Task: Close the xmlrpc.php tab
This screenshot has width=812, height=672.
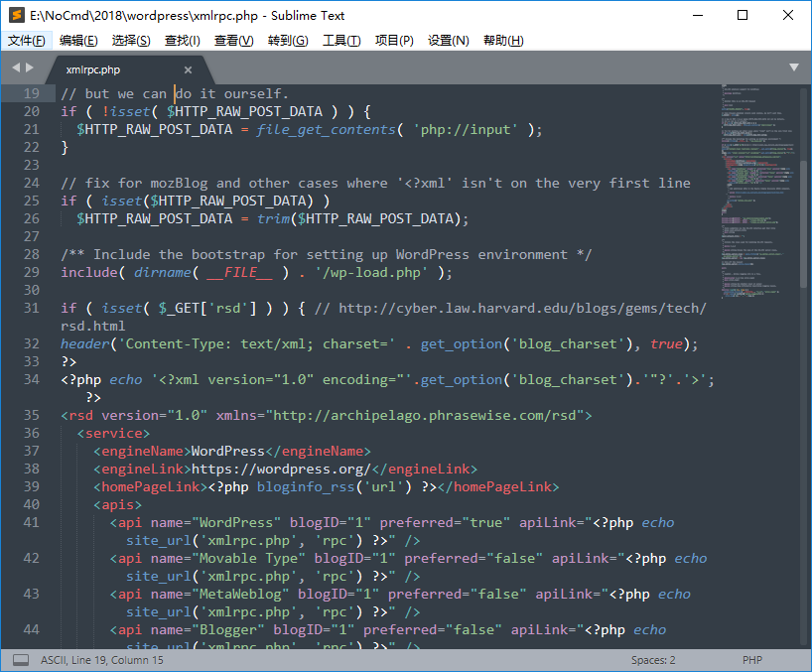Action: [189, 69]
